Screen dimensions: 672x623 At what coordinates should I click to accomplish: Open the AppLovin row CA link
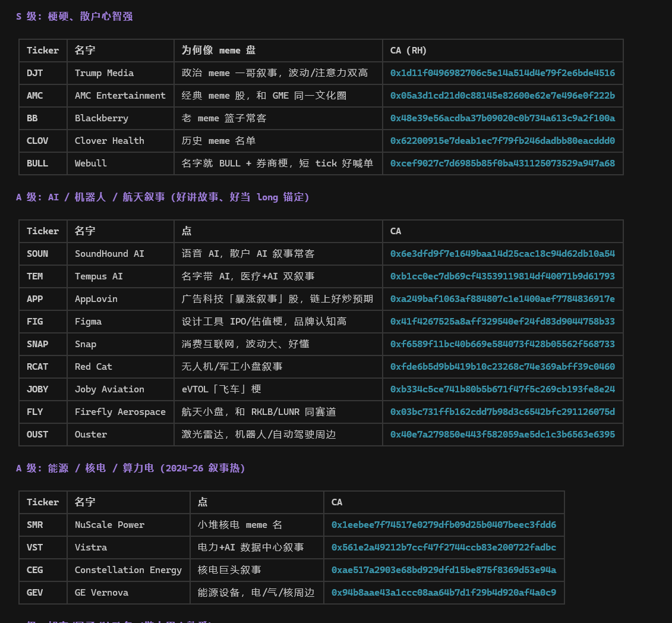pyautogui.click(x=502, y=299)
